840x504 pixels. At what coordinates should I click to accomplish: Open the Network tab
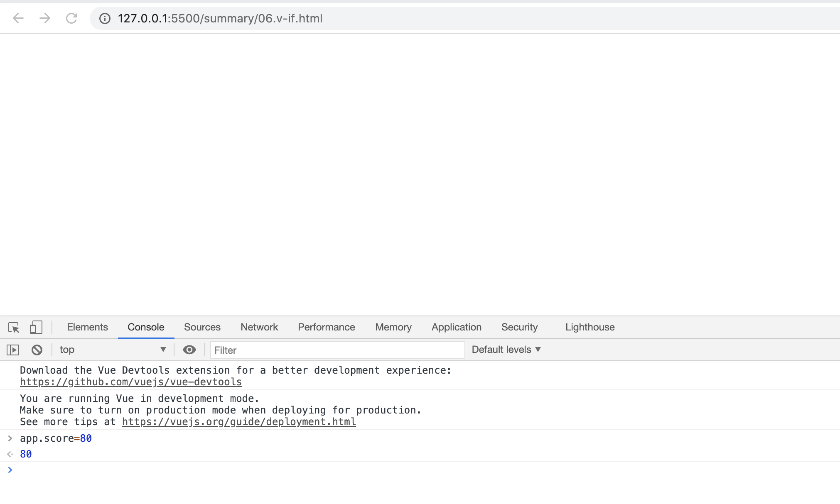click(x=259, y=328)
